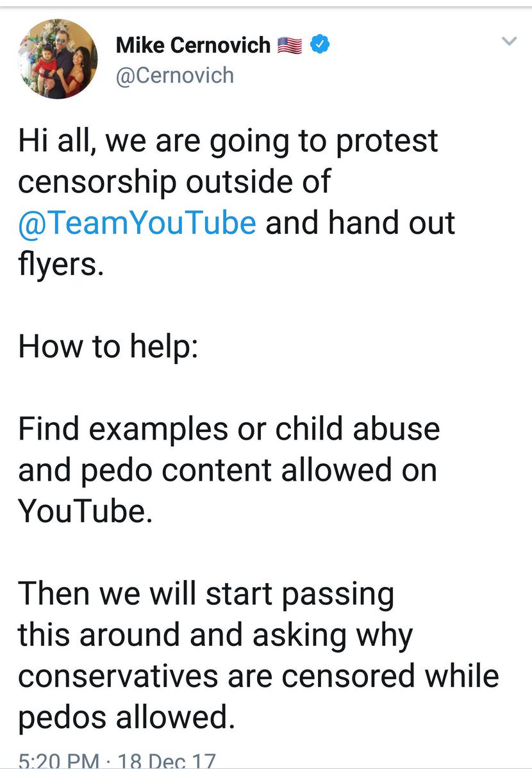532x769 pixels.
Task: Click the "Find examples or child abuse" line
Action: [x=229, y=429]
